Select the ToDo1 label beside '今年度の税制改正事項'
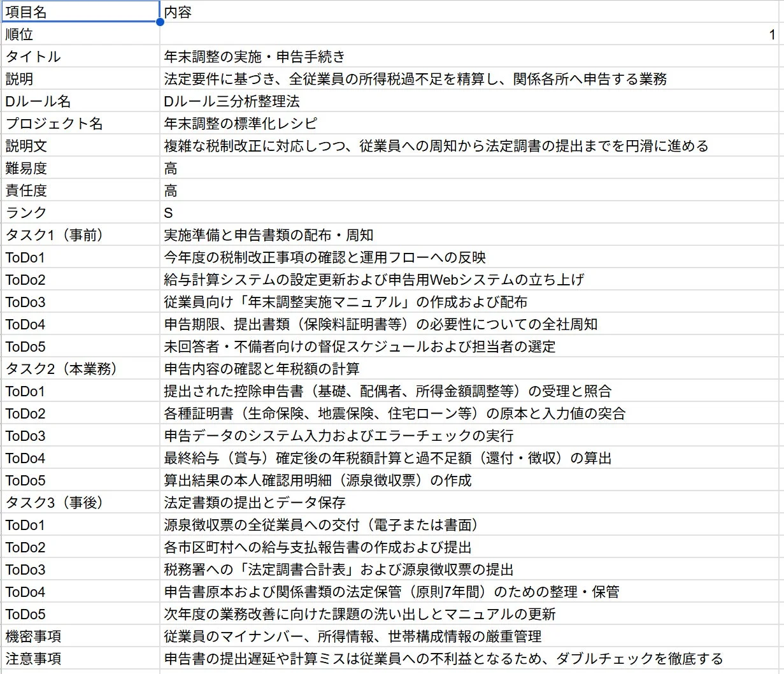The image size is (784, 674). (80, 257)
